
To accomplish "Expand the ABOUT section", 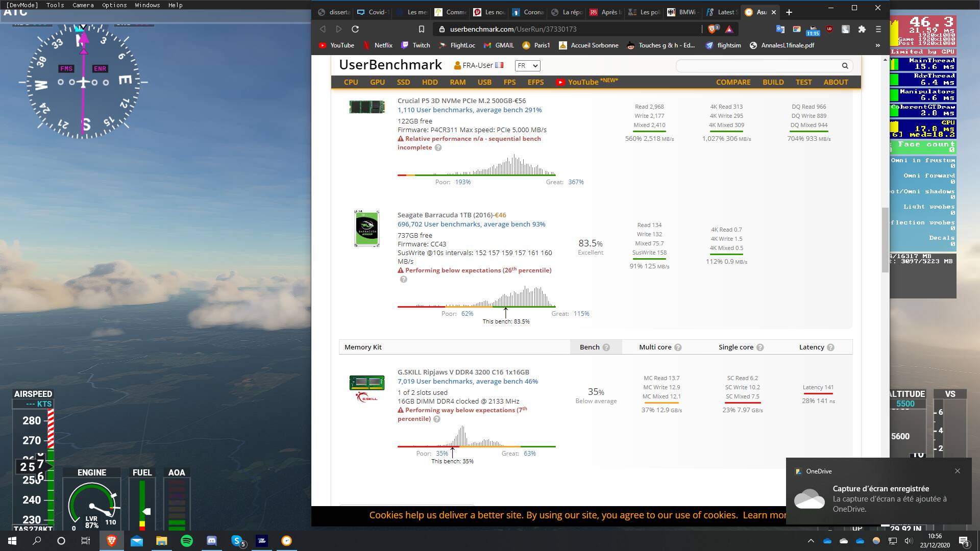I will point(836,82).
